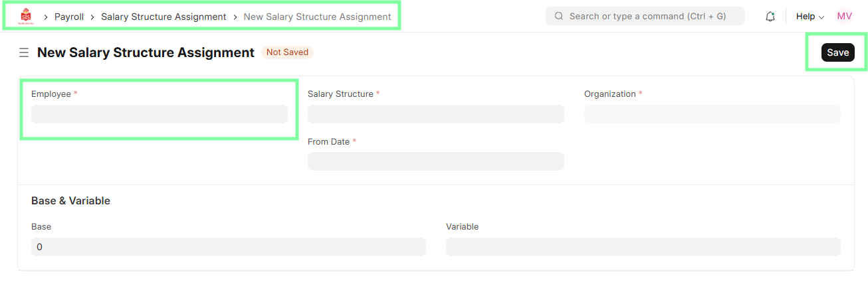Click the company logo home icon

(26, 16)
